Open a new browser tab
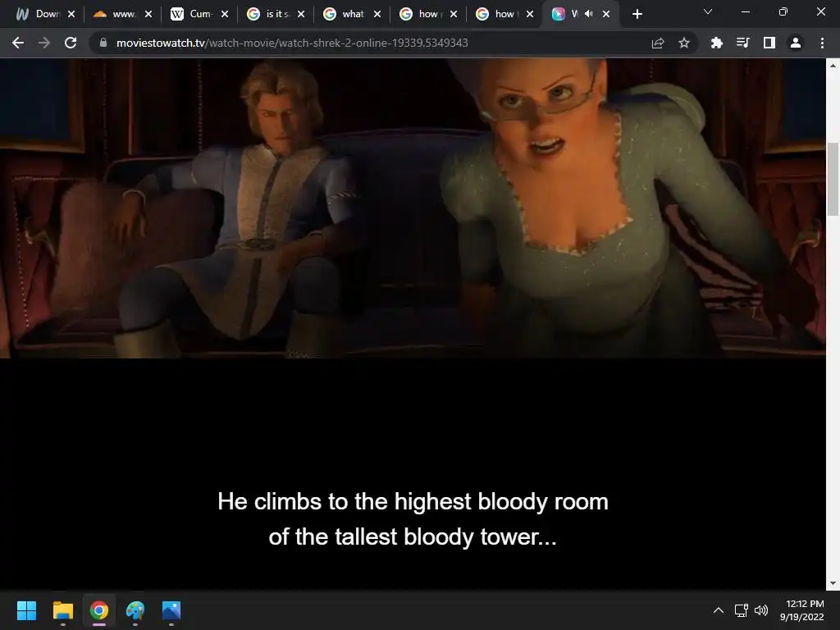The height and width of the screenshot is (630, 840). (637, 14)
